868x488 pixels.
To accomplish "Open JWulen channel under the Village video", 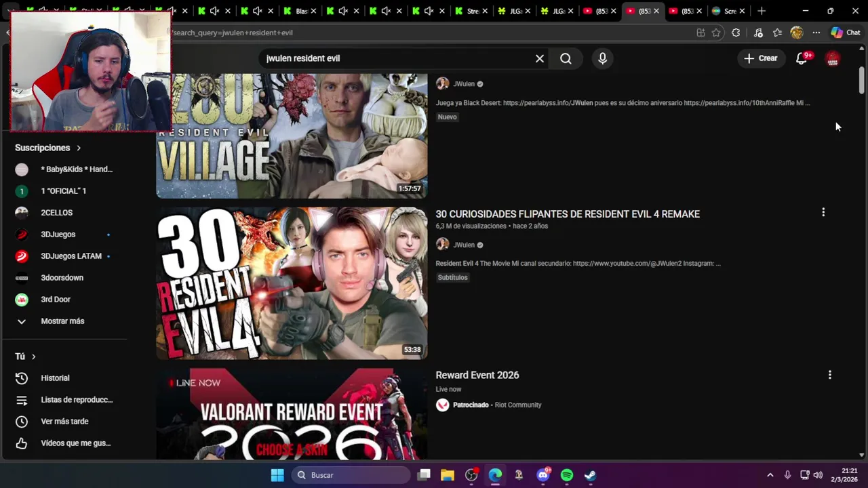I will (464, 84).
